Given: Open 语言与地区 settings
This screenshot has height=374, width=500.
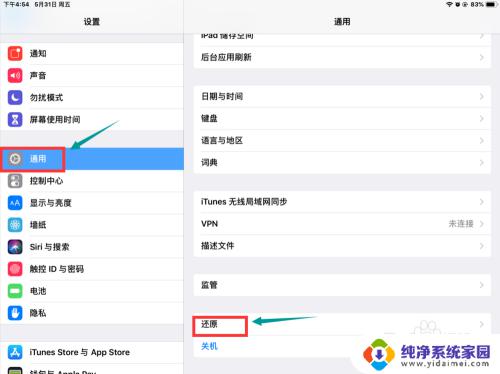Looking at the screenshot, I should [342, 141].
